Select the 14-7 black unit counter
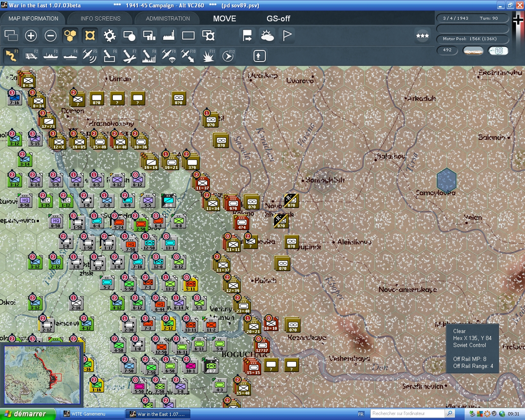 (211, 365)
